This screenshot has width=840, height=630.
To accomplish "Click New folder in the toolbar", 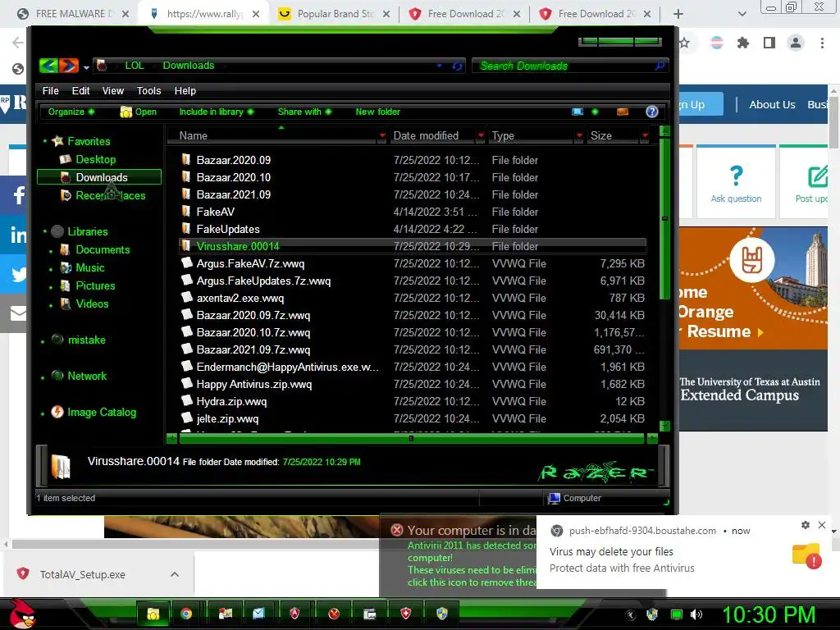I will coord(377,112).
